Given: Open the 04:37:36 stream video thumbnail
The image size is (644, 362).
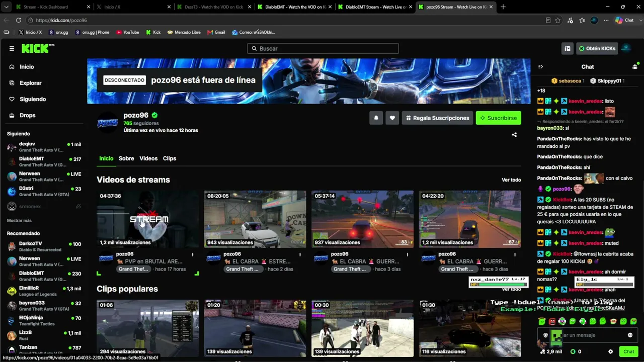Looking at the screenshot, I should click(x=148, y=219).
